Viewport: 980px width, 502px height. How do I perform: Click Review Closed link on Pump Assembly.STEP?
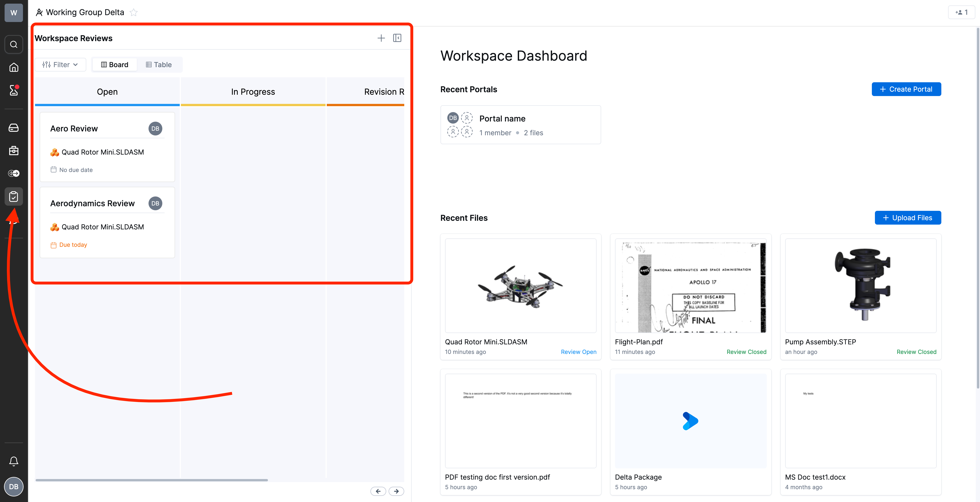(x=916, y=352)
